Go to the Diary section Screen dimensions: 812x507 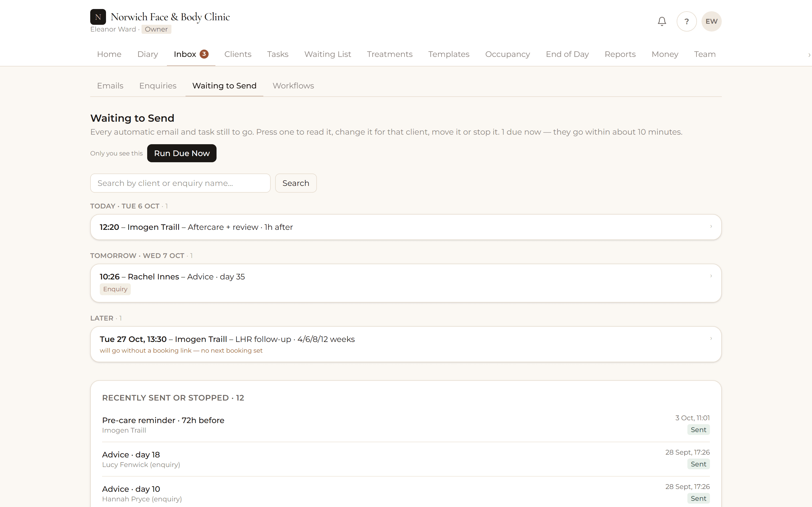pyautogui.click(x=147, y=54)
